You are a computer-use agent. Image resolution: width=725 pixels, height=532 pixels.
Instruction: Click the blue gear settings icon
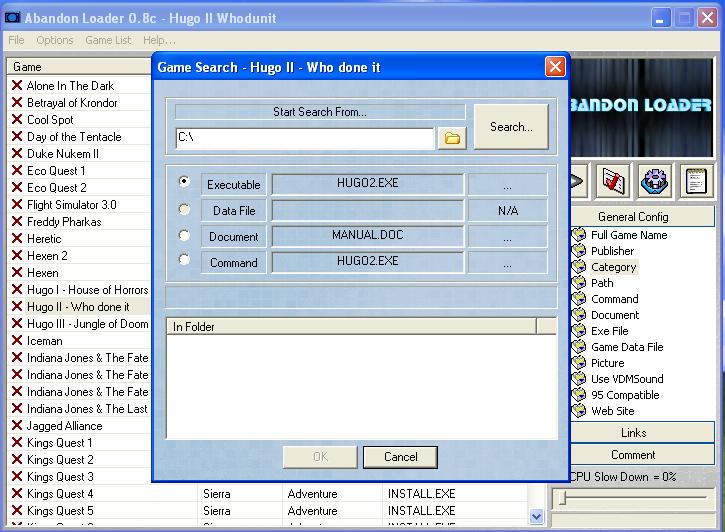[655, 181]
